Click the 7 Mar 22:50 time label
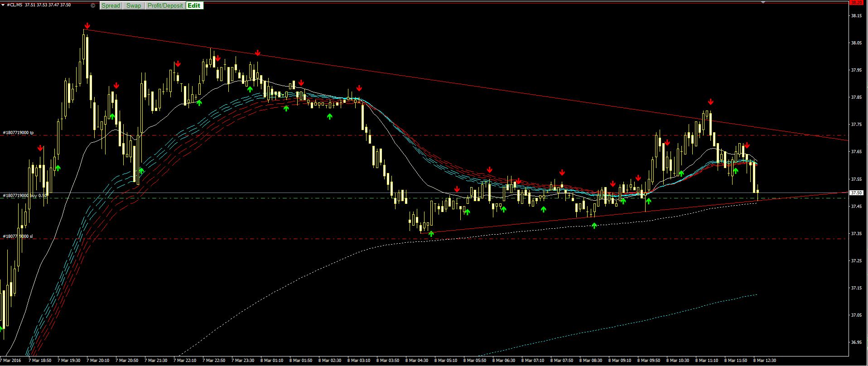The height and width of the screenshot is (366, 868). click(214, 361)
